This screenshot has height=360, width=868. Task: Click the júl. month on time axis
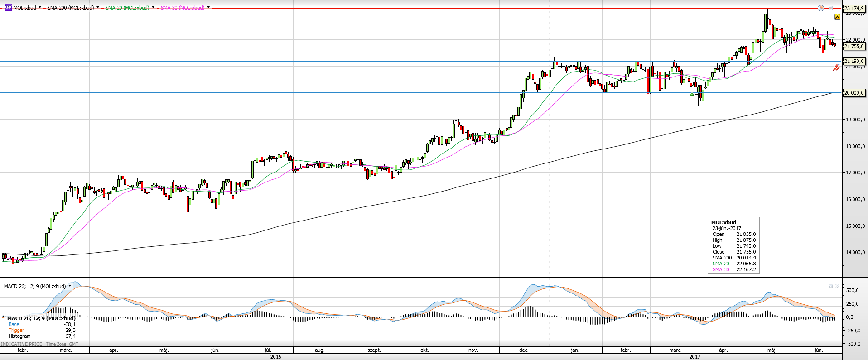(268, 350)
